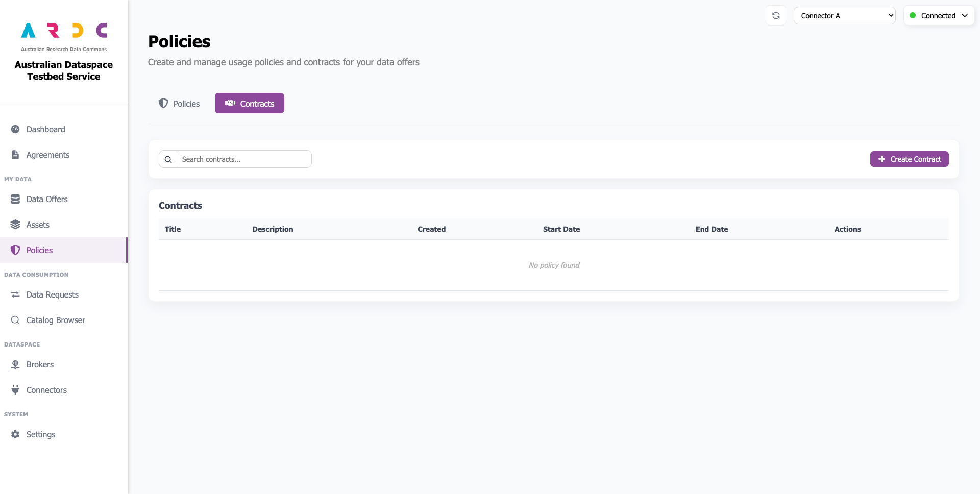Click the Policies page heading

coord(179,41)
